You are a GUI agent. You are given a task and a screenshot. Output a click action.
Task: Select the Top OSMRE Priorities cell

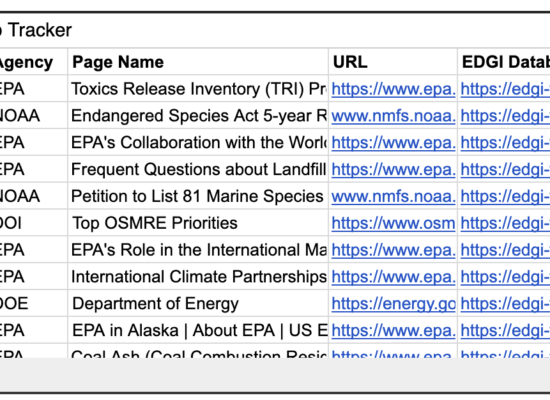point(198,223)
